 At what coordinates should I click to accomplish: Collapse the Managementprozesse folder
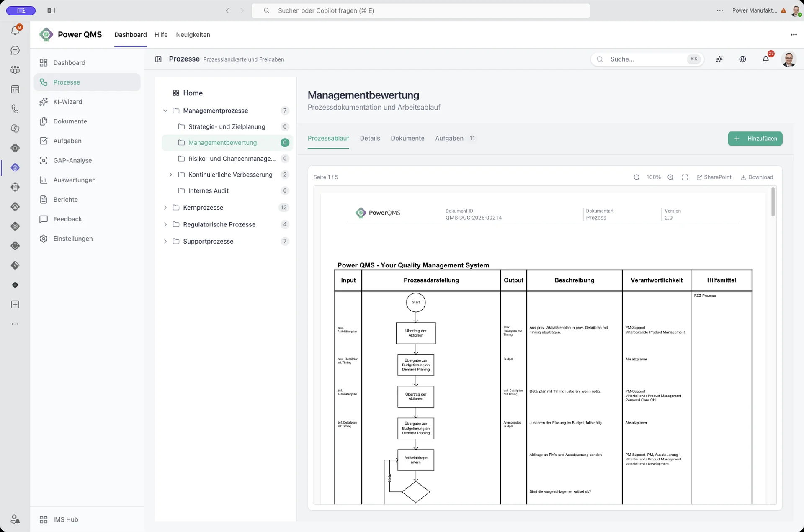(165, 111)
